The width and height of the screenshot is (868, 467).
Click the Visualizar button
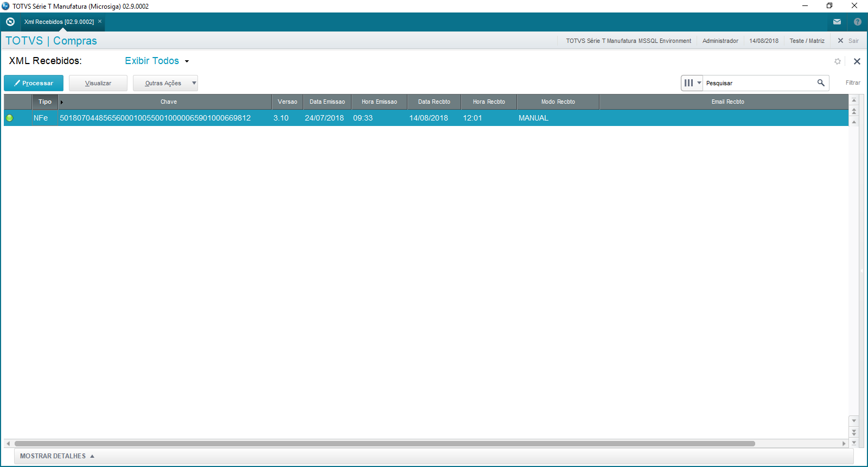tap(98, 83)
